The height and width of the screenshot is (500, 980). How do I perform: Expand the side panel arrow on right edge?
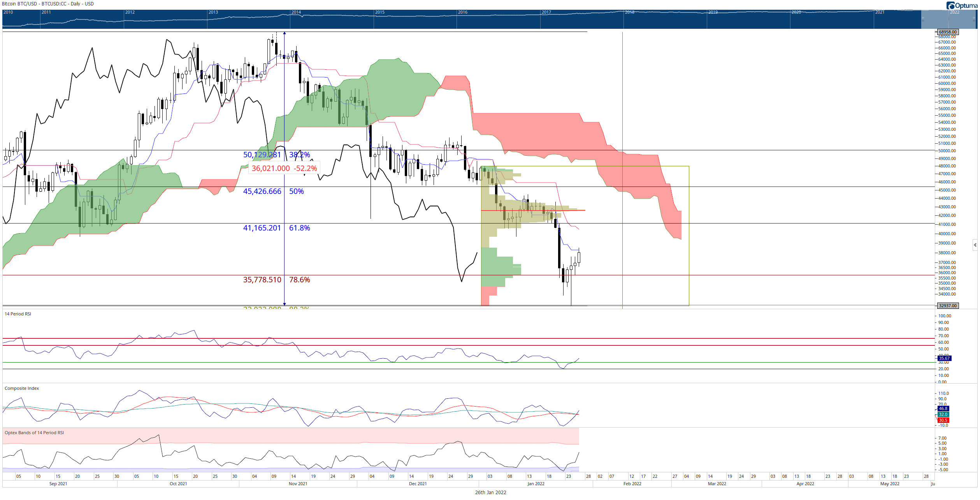click(x=975, y=245)
